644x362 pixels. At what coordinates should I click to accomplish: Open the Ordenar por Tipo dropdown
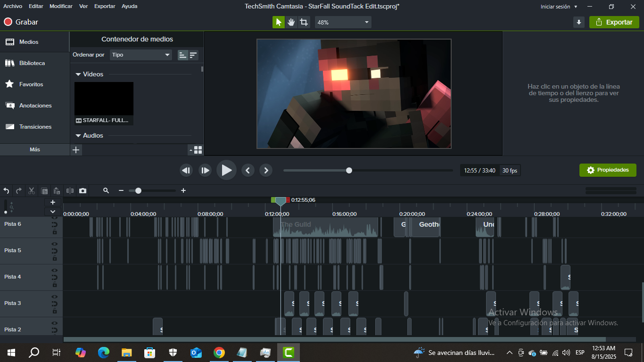pos(140,55)
